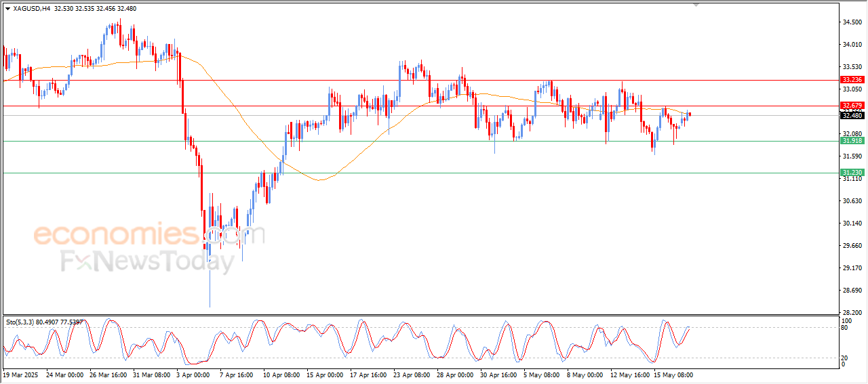Select the green 31.230 support price tag
The height and width of the screenshot is (384, 868).
[x=852, y=173]
